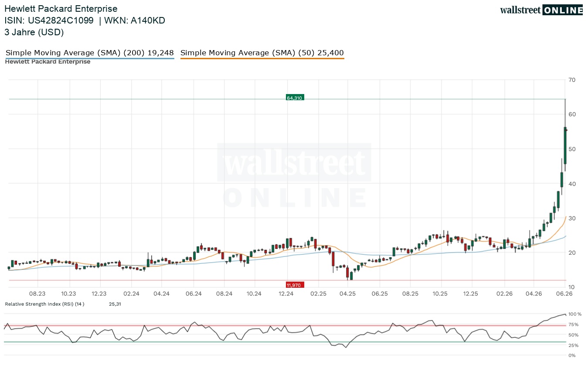Image resolution: width=588 pixels, height=367 pixels.
Task: Click the 10.25 date axis label
Action: 441,294
